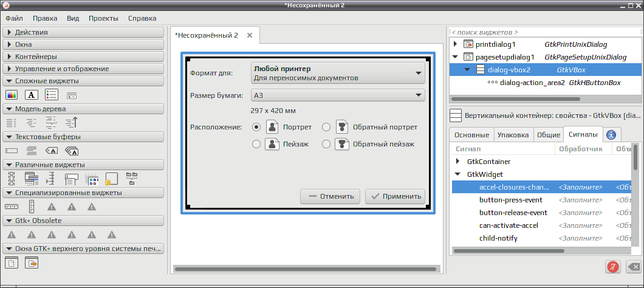The height and width of the screenshot is (288, 644).
Task: Click the Применить button in the dialog
Action: click(395, 196)
